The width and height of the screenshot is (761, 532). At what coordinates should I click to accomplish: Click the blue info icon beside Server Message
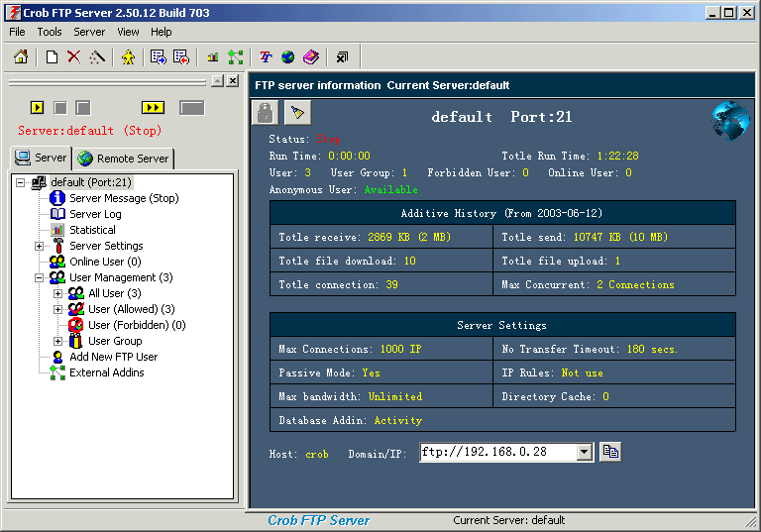coord(57,198)
